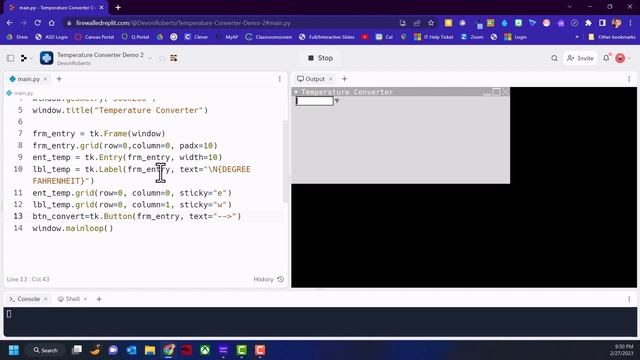The height and width of the screenshot is (360, 640).
Task: Toggle the Replit sidebar panel icon
Action: (x=11, y=58)
